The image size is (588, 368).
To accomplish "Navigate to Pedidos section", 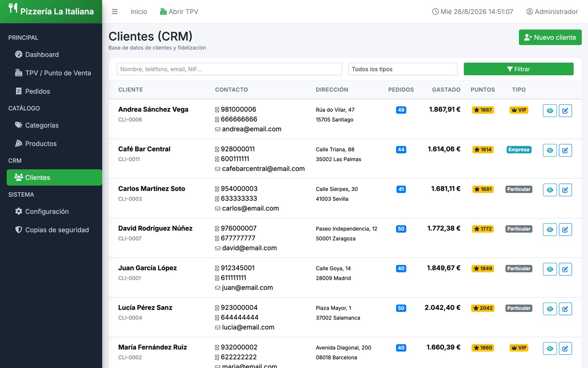I will pyautogui.click(x=54, y=91).
